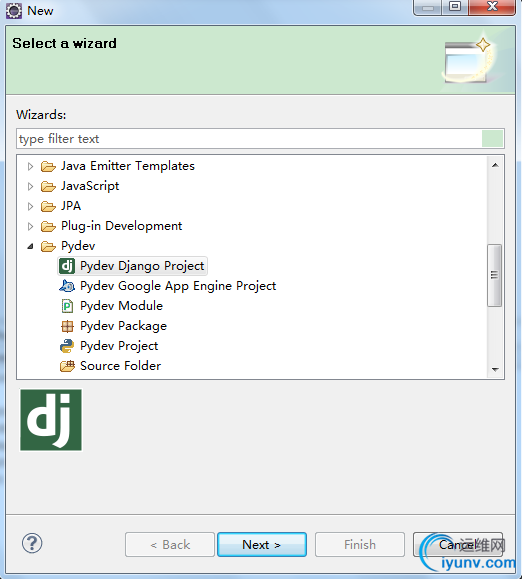Click the Plug-in Development folder icon
Viewport: 522px width, 579px height.
click(x=48, y=226)
